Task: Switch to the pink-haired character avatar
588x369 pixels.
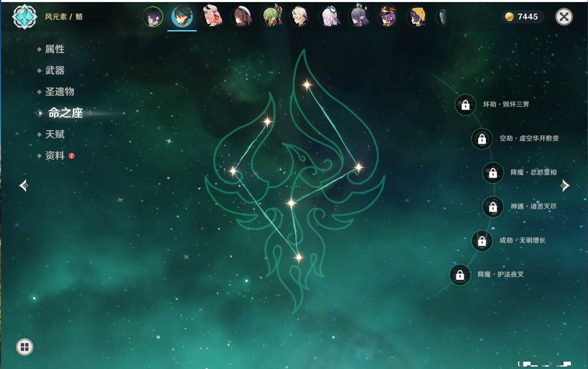Action: point(212,17)
